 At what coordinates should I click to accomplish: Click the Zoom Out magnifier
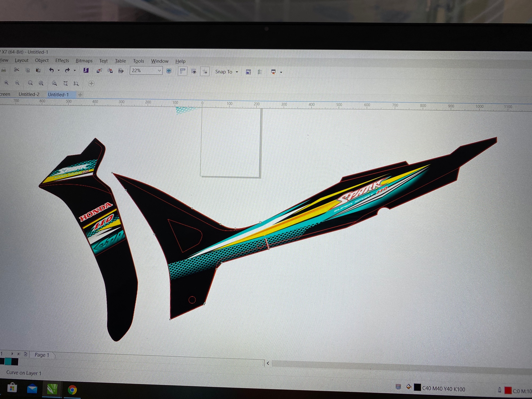pyautogui.click(x=17, y=83)
